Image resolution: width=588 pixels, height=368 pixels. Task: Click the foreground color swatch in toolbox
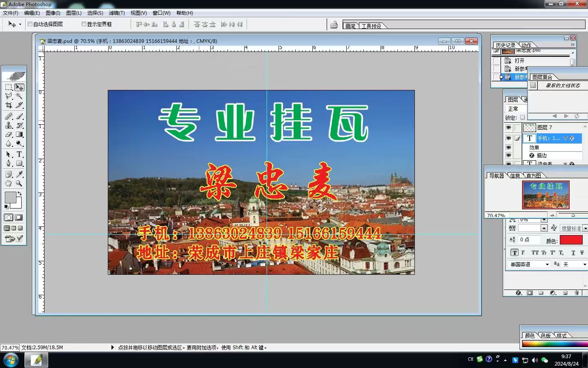(x=10, y=197)
